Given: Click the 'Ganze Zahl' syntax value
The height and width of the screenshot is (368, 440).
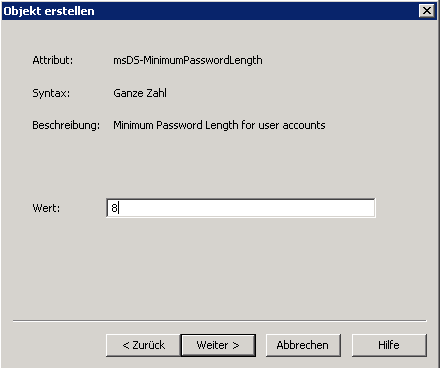Looking at the screenshot, I should 140,93.
